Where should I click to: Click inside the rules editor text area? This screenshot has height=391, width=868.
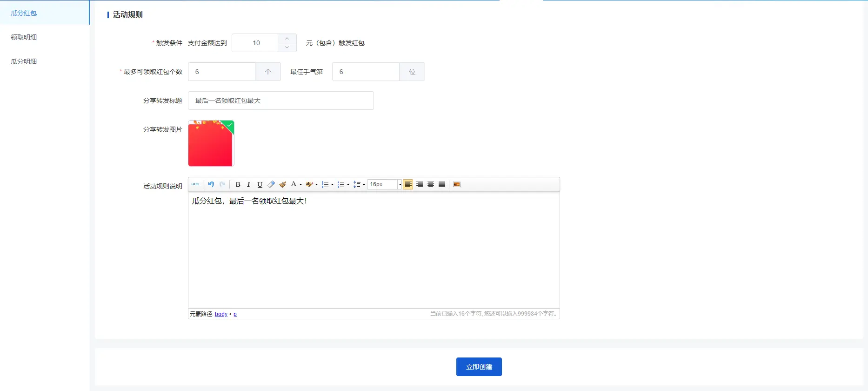[374, 250]
